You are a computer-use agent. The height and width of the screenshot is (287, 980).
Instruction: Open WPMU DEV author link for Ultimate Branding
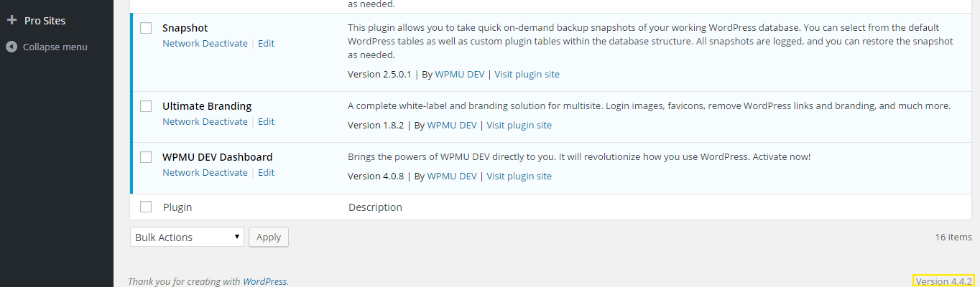[x=452, y=125]
